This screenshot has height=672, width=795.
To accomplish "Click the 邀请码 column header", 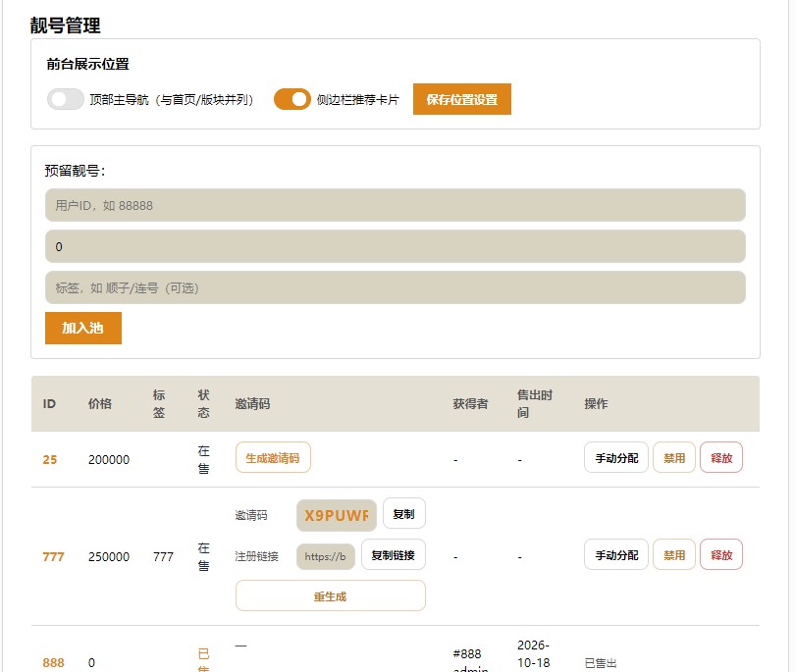I will pos(252,403).
